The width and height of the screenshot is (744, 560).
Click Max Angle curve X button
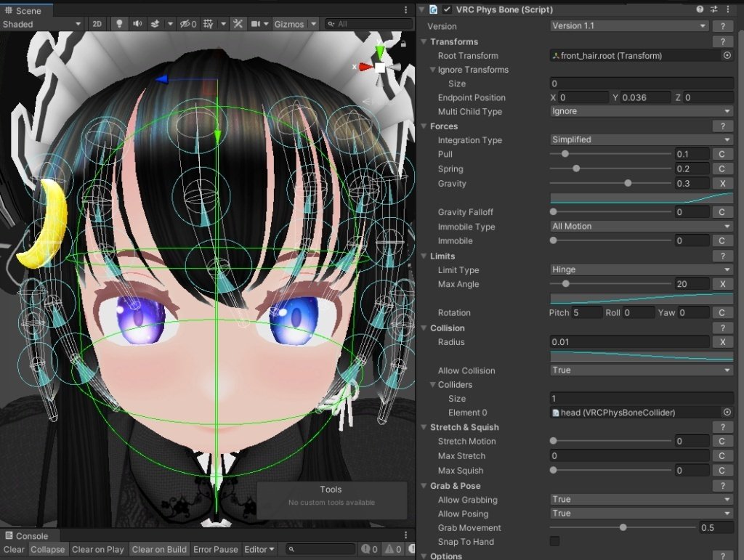pyautogui.click(x=723, y=283)
